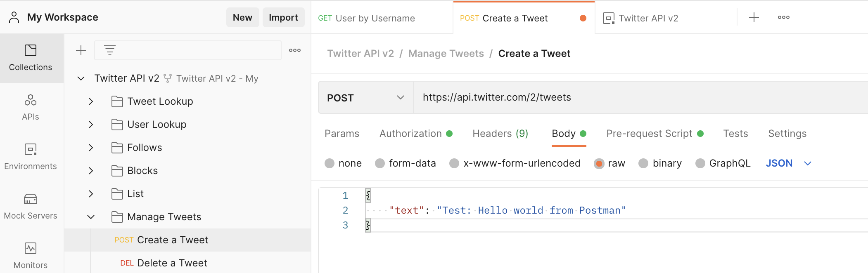The width and height of the screenshot is (868, 273).
Task: Click the workspace user profile icon
Action: click(x=14, y=17)
